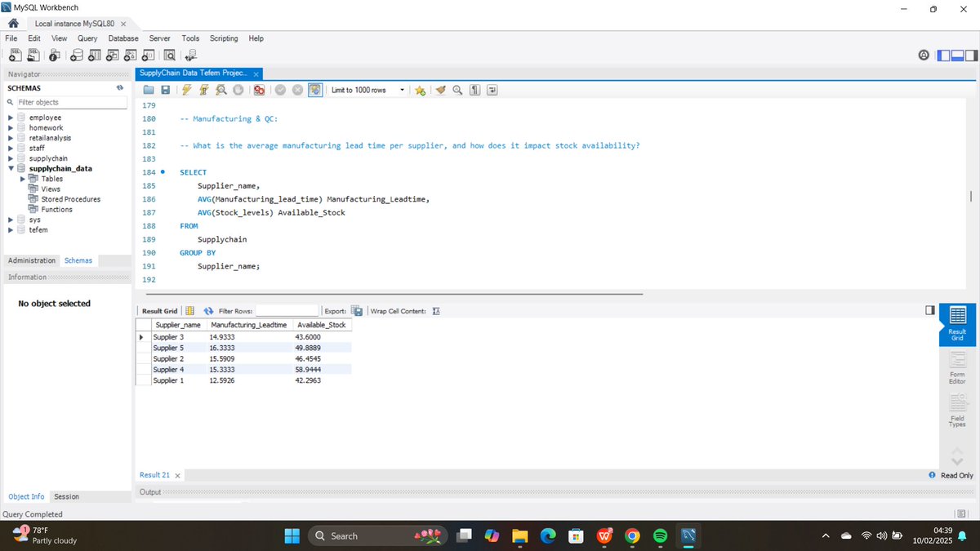Viewport: 980px width, 551px height.
Task: Toggle continue-on-error script execution
Action: point(259,90)
